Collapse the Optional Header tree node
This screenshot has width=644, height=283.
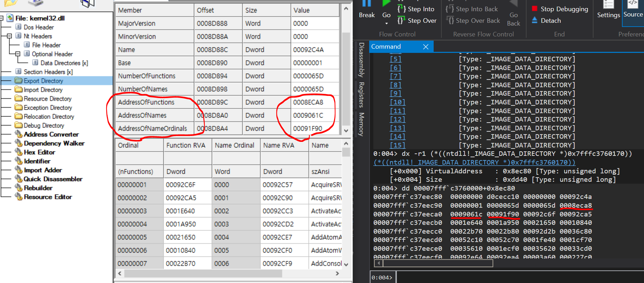(18, 54)
